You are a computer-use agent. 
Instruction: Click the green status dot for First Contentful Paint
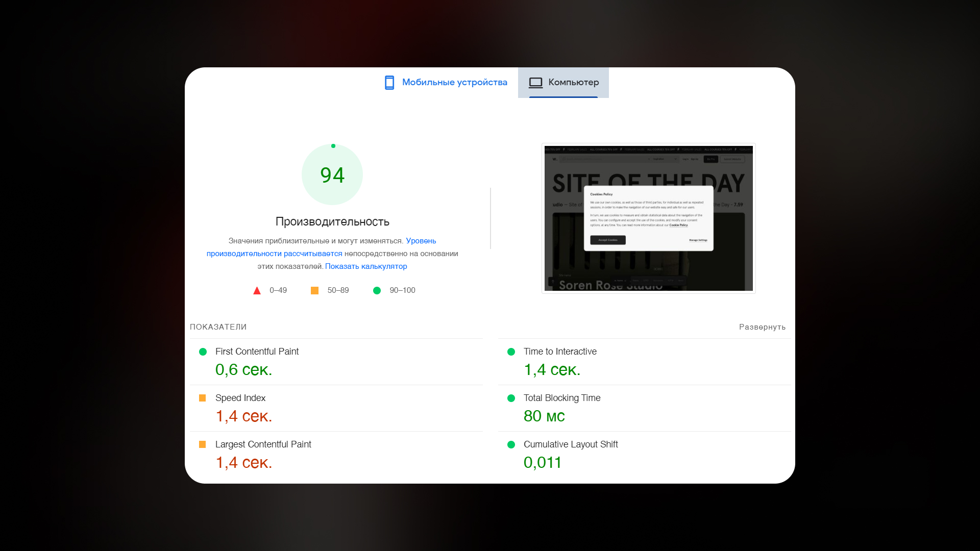pos(203,352)
